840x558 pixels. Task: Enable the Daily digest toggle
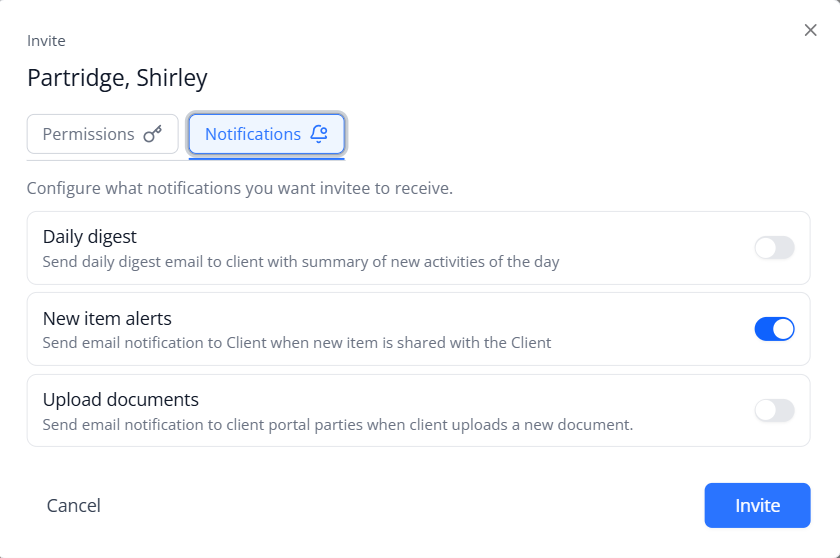pos(774,248)
